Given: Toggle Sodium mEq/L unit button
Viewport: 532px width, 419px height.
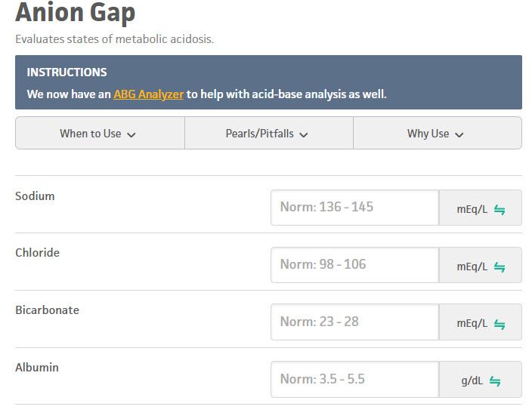Looking at the screenshot, I should point(481,208).
